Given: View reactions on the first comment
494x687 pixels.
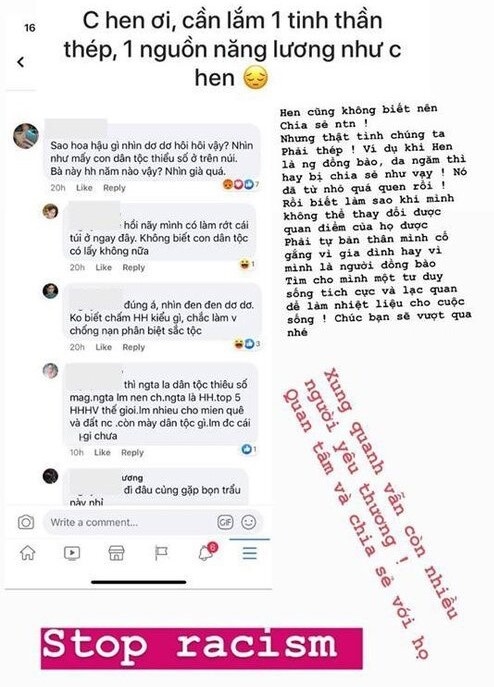Looking at the screenshot, I should pyautogui.click(x=240, y=185).
